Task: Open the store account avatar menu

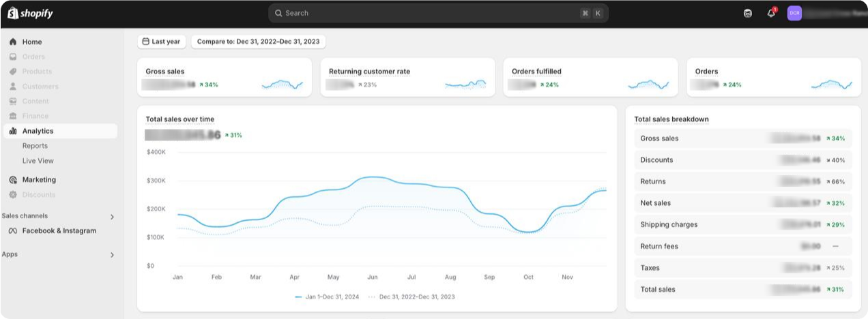Action: 794,13
